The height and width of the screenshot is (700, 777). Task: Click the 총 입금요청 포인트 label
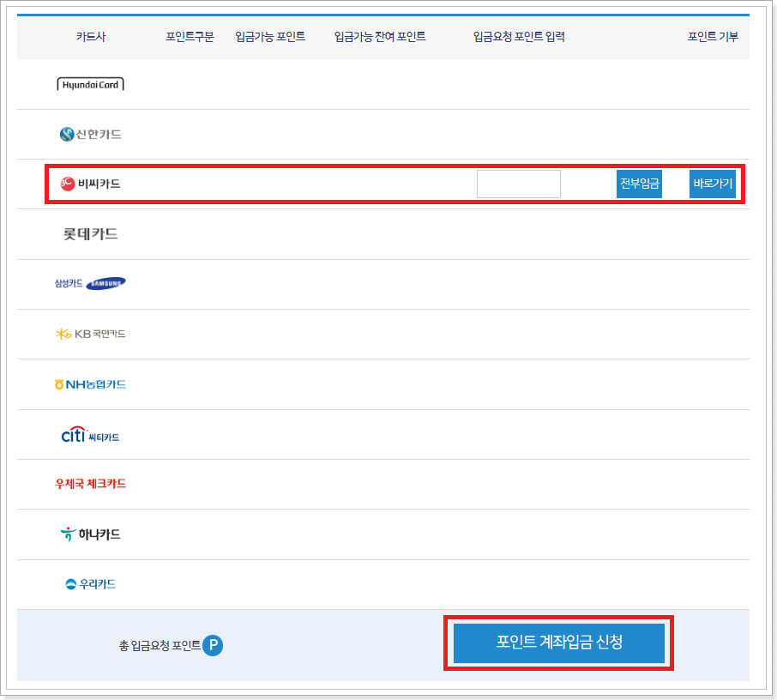tap(160, 645)
